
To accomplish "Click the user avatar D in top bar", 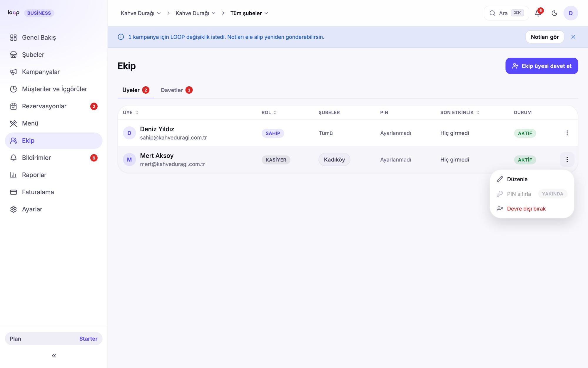I will click(x=571, y=13).
